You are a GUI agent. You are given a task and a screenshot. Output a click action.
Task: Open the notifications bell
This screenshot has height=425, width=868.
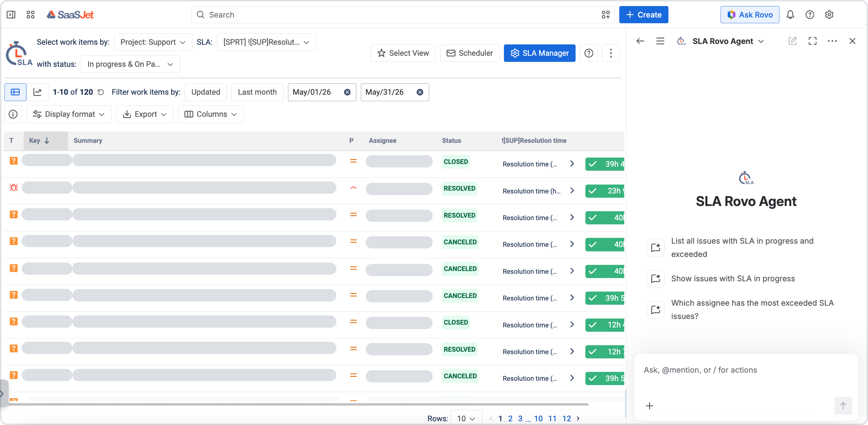(x=790, y=15)
